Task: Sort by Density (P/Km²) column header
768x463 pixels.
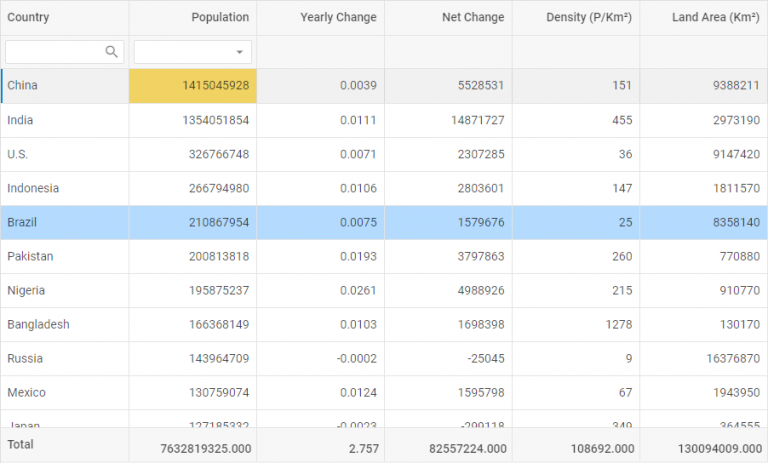Action: [588, 18]
